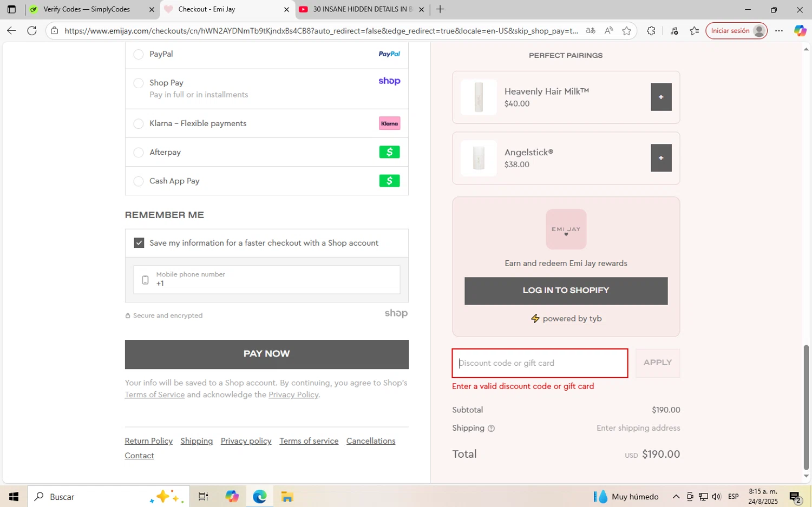Screen dimensions: 812x507
Task: Focus the Discount code or gift card field
Action: tap(540, 363)
